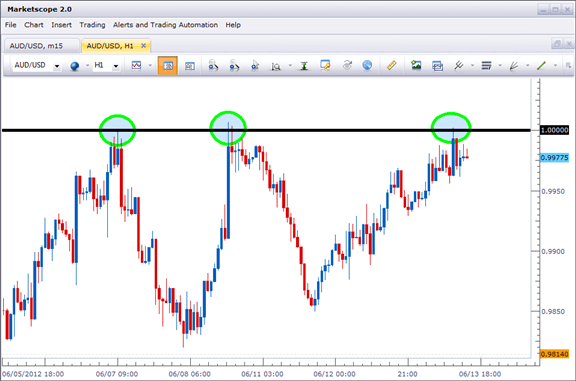Toggle the highlighted orange chart mode button
The height and width of the screenshot is (381, 576).
[x=168, y=66]
